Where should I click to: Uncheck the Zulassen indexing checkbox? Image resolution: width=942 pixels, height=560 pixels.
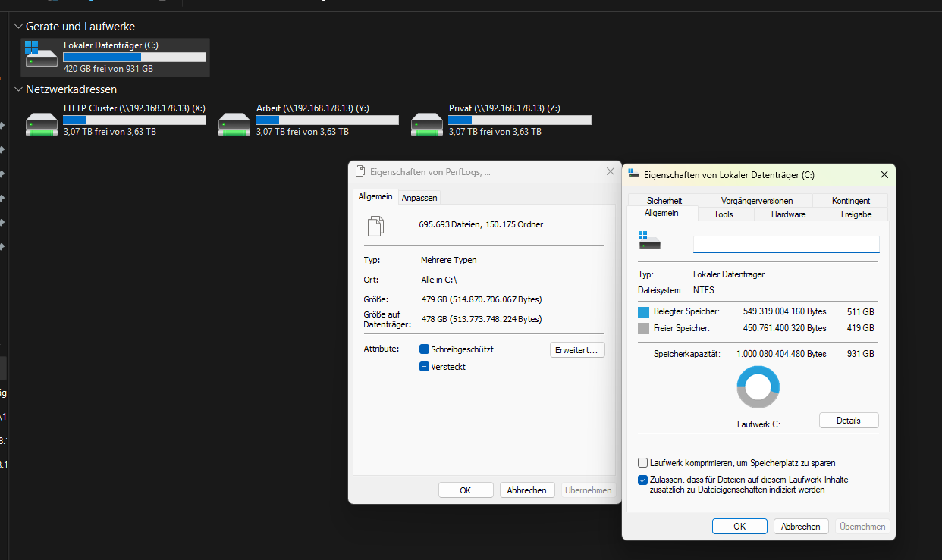pos(643,480)
